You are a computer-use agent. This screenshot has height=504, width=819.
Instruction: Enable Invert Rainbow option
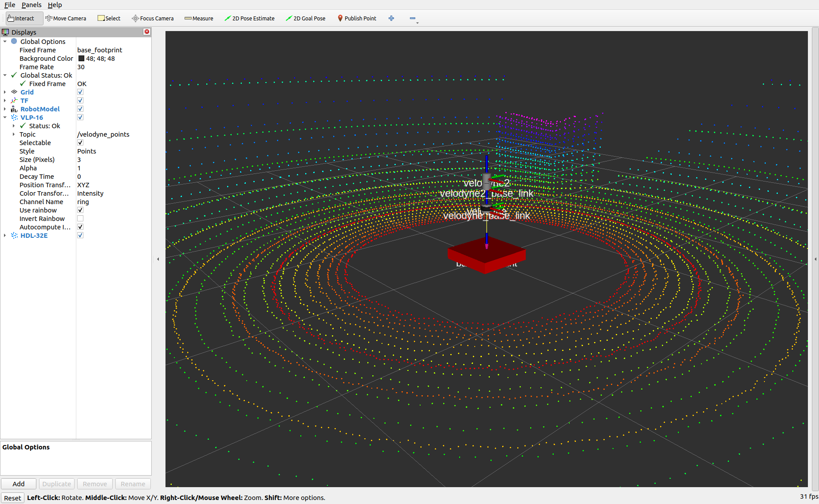tap(80, 218)
